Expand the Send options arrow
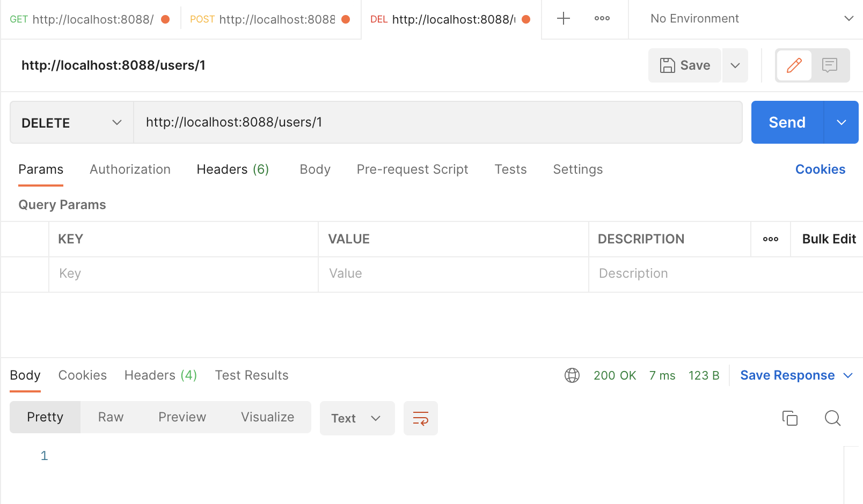Image resolution: width=863 pixels, height=504 pixels. pos(841,122)
